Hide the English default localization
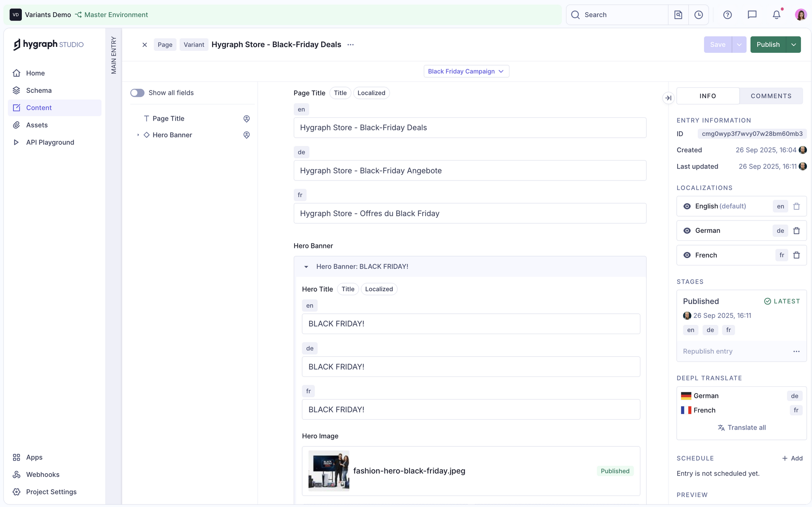Screen dimensions: 812x507 tap(687, 206)
